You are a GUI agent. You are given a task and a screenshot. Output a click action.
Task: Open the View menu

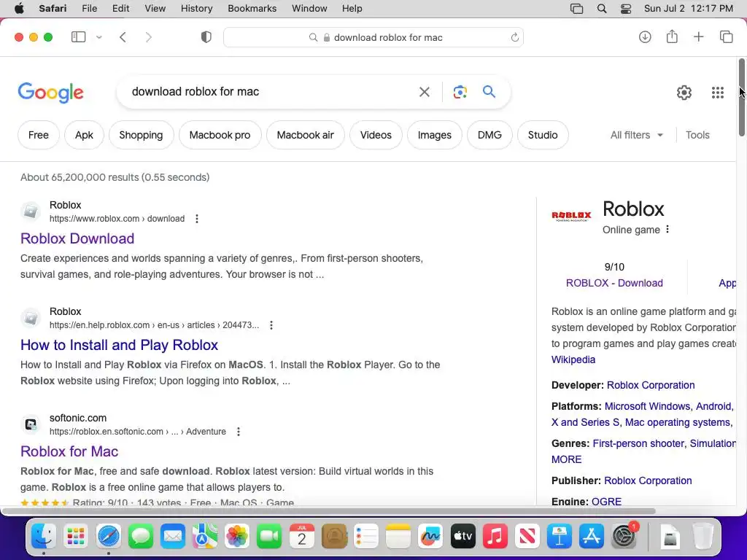tap(155, 9)
